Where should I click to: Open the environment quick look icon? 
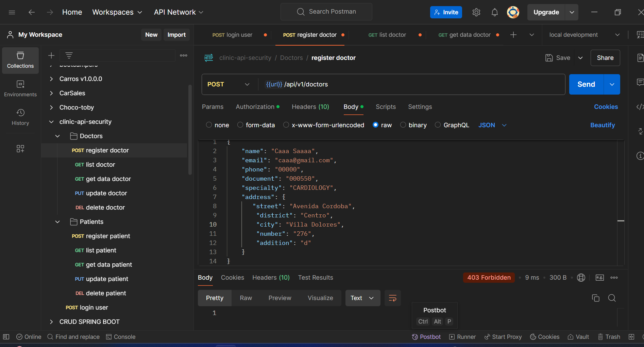(x=640, y=35)
